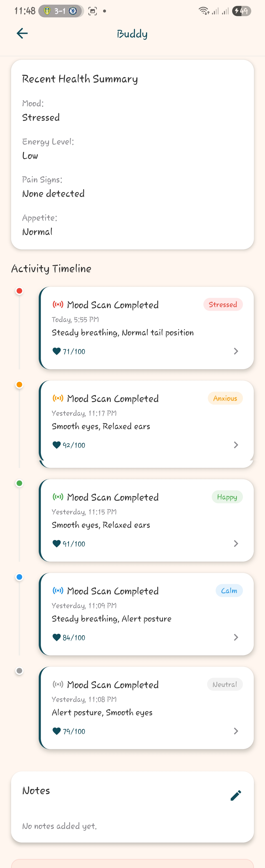Tap the blue scan icon on Calm entry

[58, 590]
